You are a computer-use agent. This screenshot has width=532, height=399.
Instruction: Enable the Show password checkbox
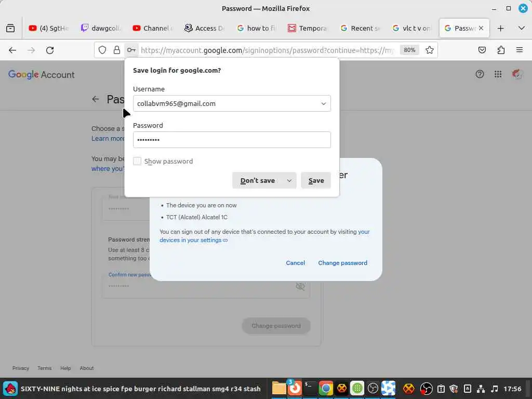coord(137,161)
